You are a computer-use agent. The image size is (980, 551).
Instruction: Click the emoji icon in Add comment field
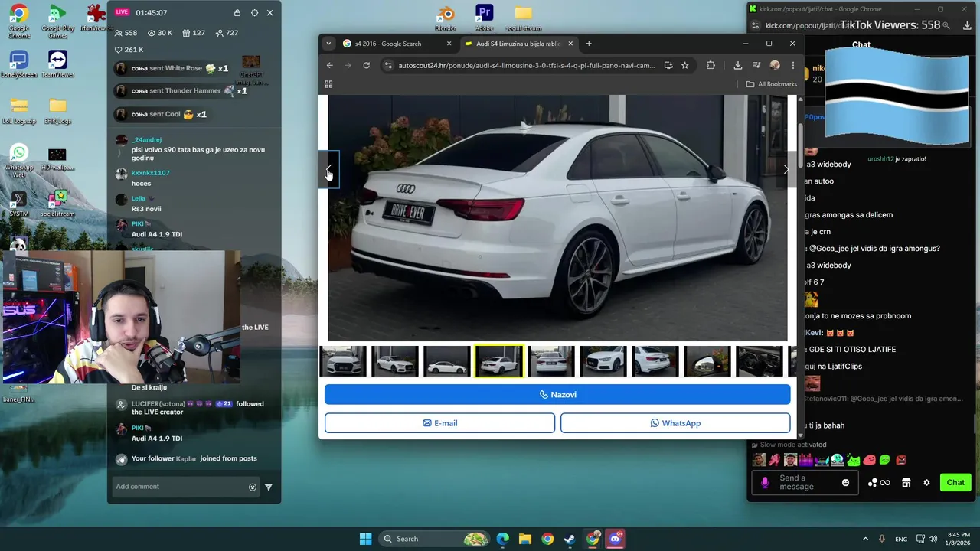point(253,487)
